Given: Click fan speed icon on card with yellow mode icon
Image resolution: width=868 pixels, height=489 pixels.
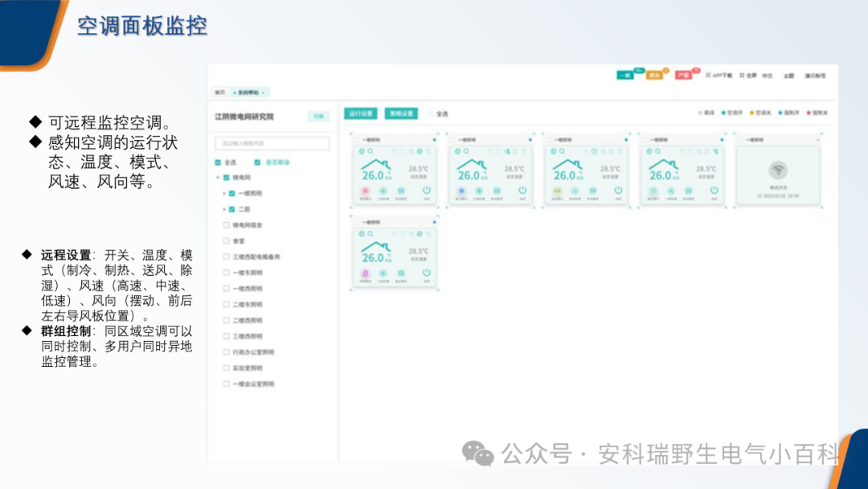Looking at the screenshot, I should click(575, 191).
